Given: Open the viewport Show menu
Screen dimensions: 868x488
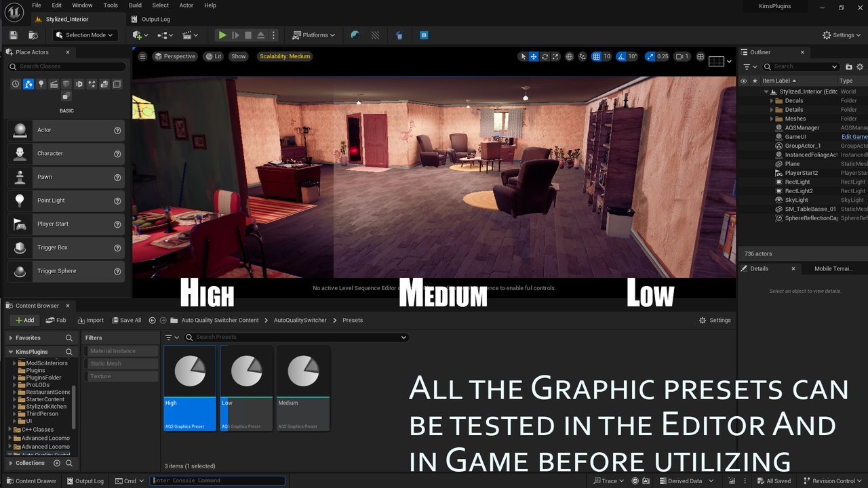Looking at the screenshot, I should pyautogui.click(x=239, y=56).
